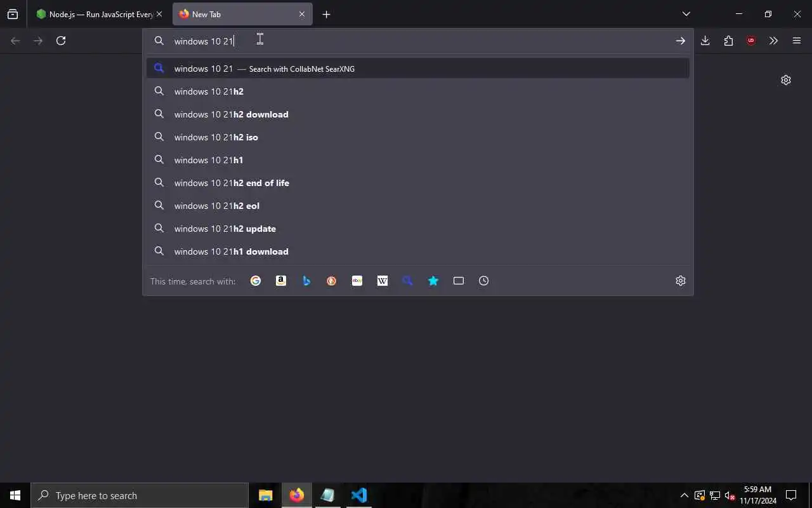Viewport: 812px width, 508px height.
Task: Pick suggestion 'windows 10 21h2 eol'
Action: click(418, 206)
